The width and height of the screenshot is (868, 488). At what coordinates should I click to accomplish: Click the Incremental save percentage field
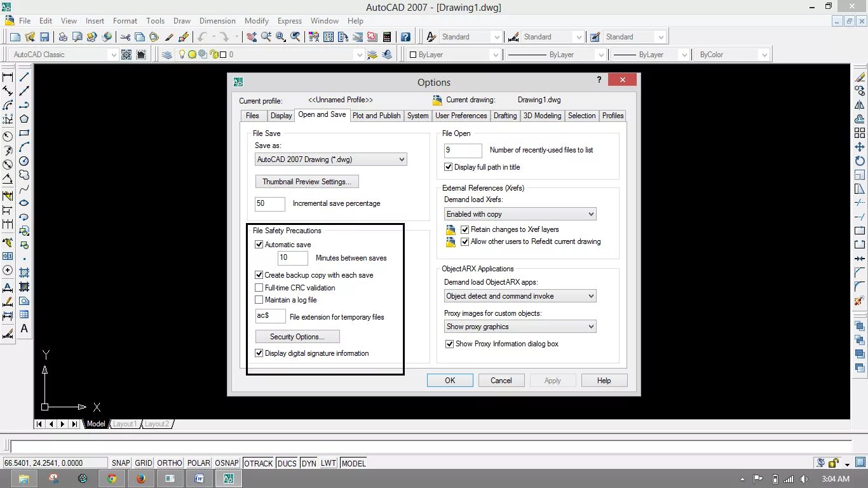[x=270, y=204]
